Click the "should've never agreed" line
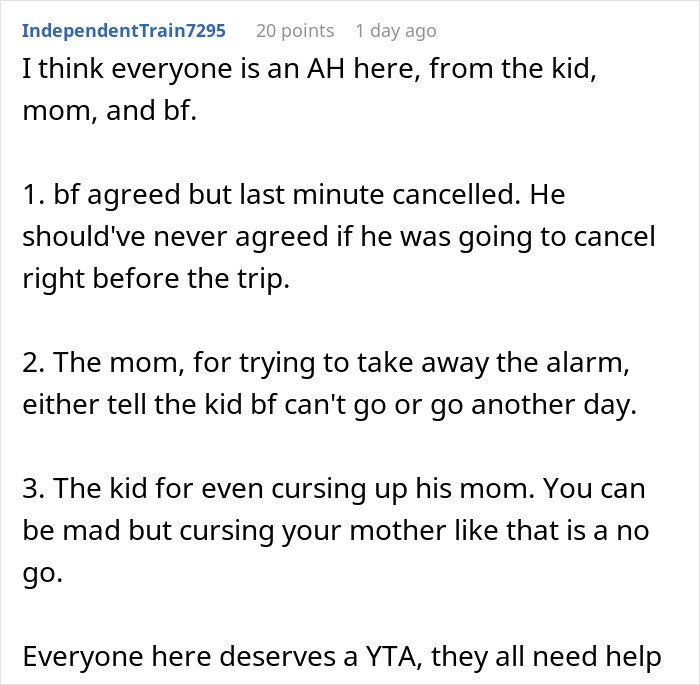The width and height of the screenshot is (700, 685). click(339, 237)
